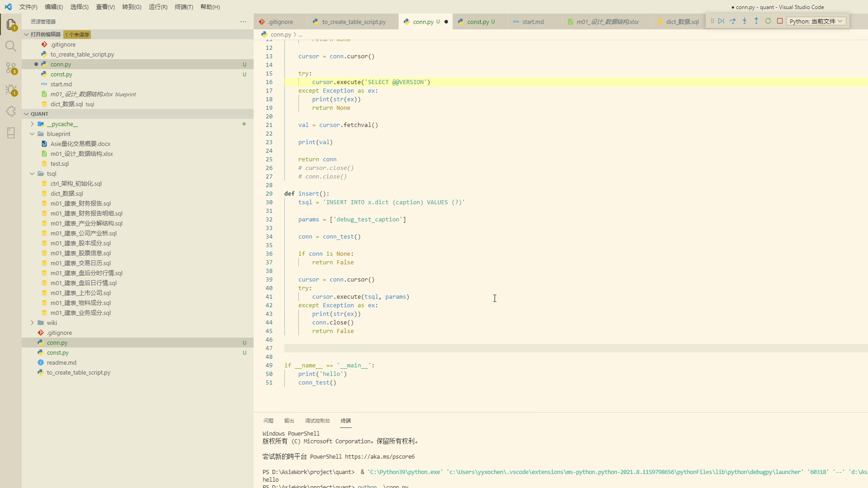Open the 选择(S) menu

(80, 7)
